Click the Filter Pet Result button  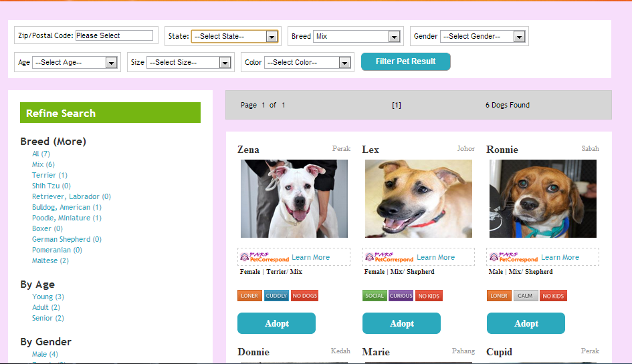point(405,61)
